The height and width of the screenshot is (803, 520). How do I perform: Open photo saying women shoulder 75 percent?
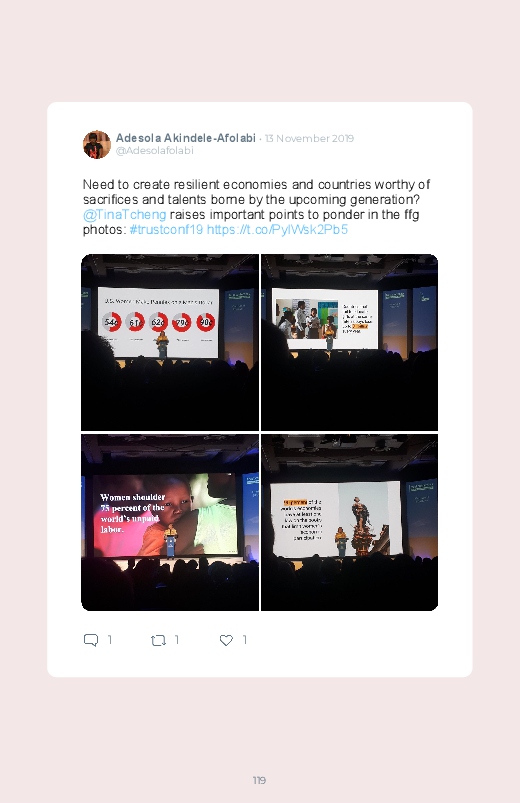[x=170, y=522]
